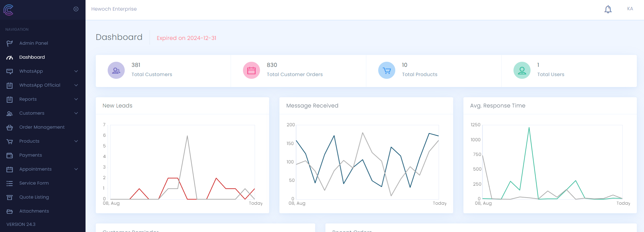Click the Order Management basket icon
644x232 pixels.
pyautogui.click(x=10, y=127)
